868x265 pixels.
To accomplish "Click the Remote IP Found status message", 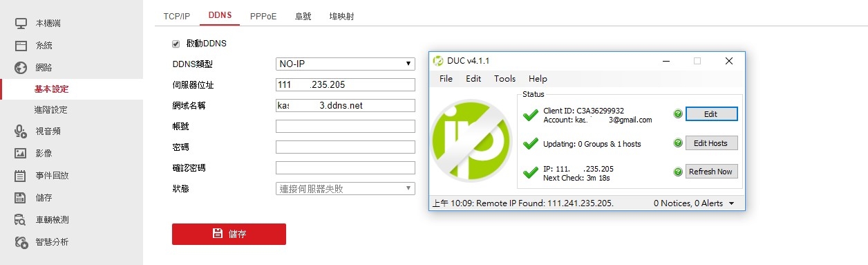I will tap(522, 203).
